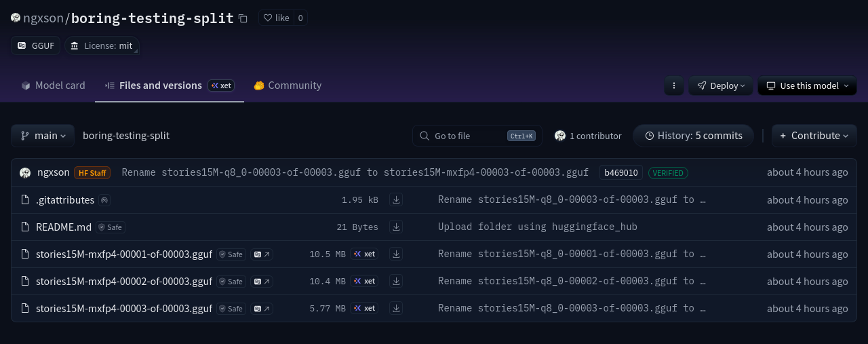868x344 pixels.
Task: Click the boring-testing-split repo title
Action: coord(153,18)
